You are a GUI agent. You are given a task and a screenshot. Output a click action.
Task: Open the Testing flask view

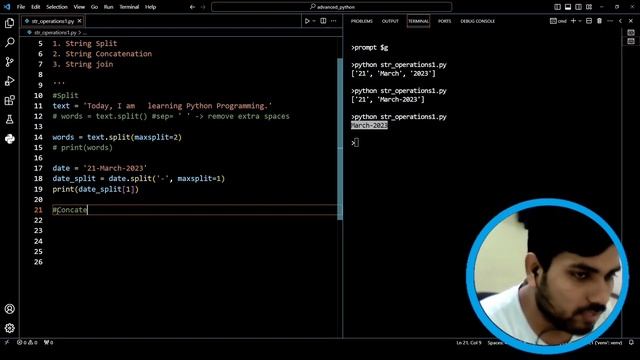(9, 119)
